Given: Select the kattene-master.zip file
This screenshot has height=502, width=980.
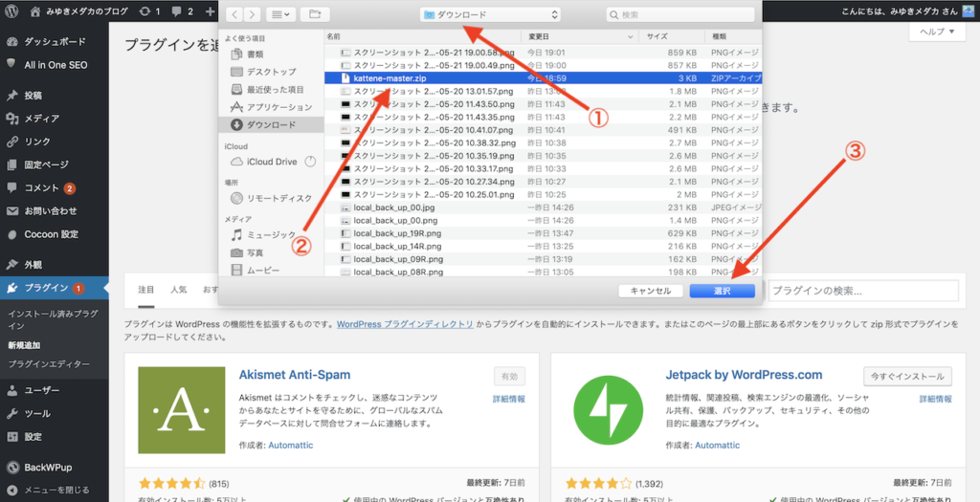Looking at the screenshot, I should tap(544, 78).
